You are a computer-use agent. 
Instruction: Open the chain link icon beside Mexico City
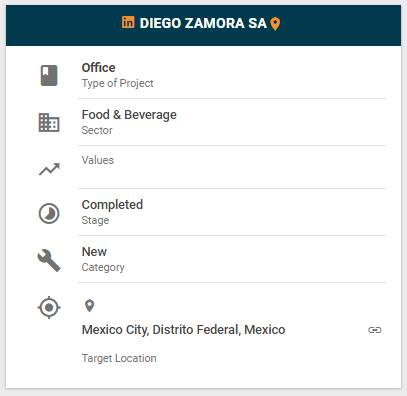point(375,330)
